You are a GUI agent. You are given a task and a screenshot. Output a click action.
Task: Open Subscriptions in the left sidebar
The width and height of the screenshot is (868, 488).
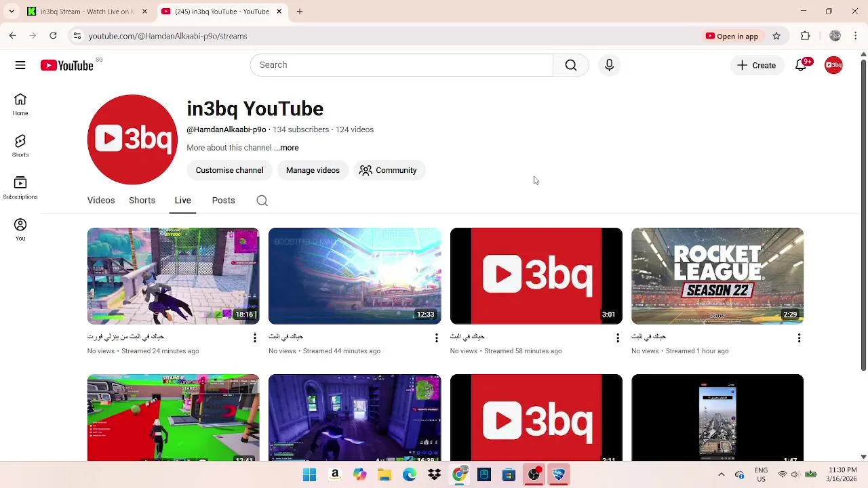point(20,188)
